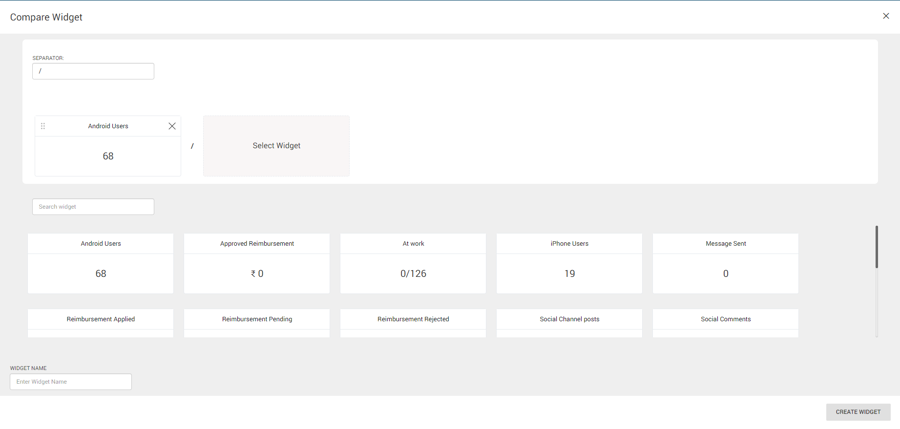Select the Reimbursement Applied widget

point(100,321)
